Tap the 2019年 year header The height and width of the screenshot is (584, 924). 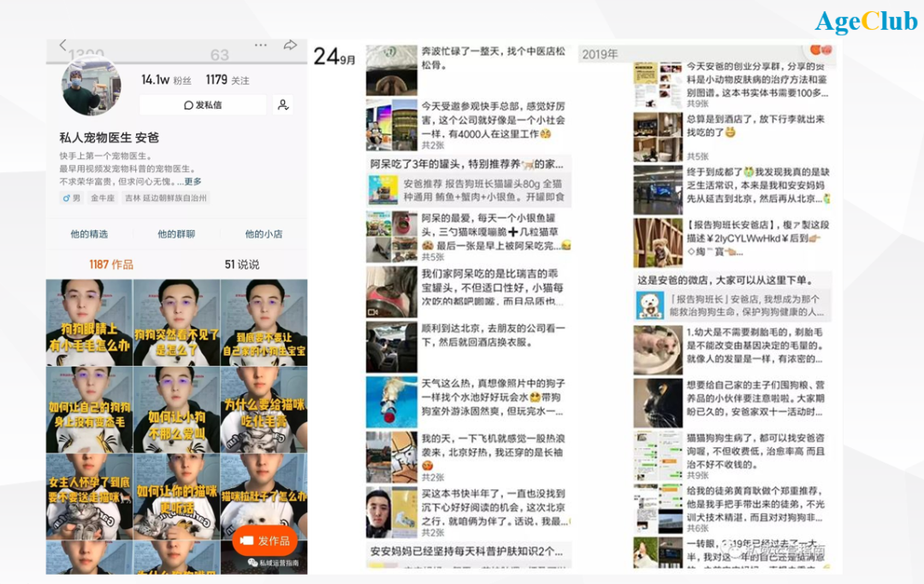coord(600,55)
